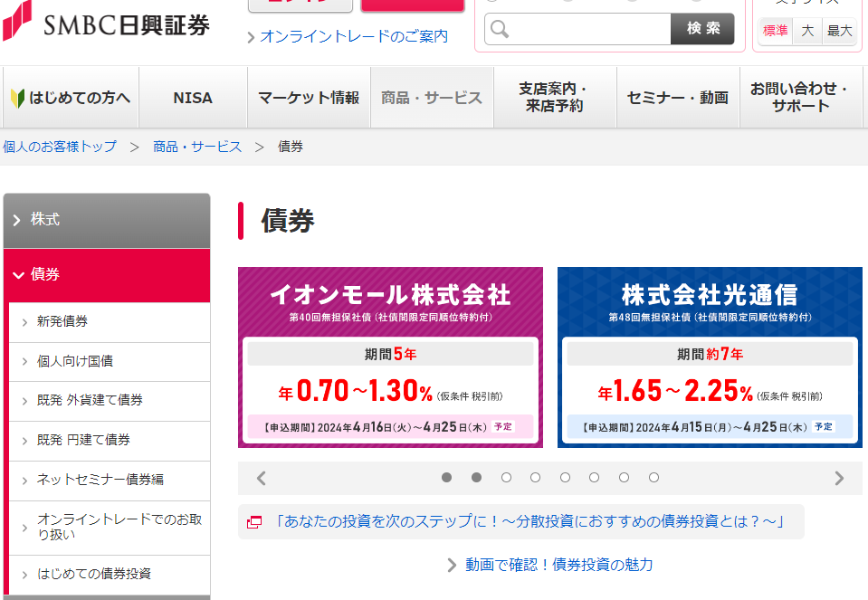Go to previous banner slide arrow
The height and width of the screenshot is (600, 868).
point(262,478)
